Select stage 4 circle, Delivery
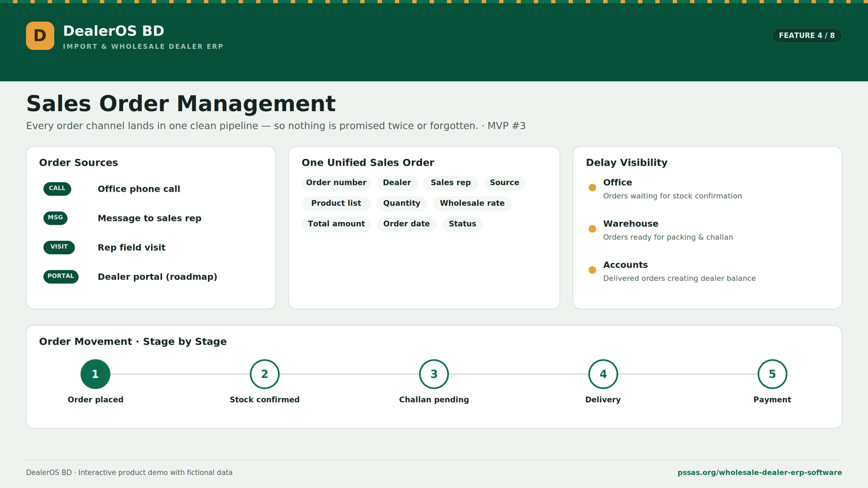 pyautogui.click(x=603, y=374)
